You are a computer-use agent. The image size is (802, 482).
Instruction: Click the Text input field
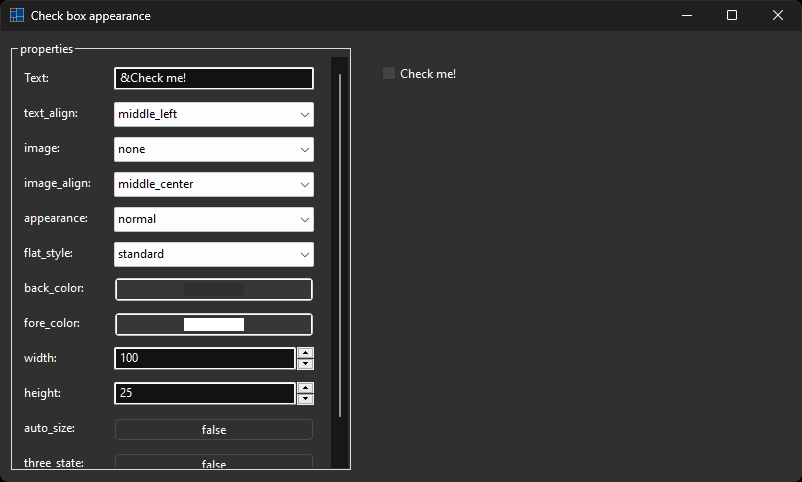point(214,78)
